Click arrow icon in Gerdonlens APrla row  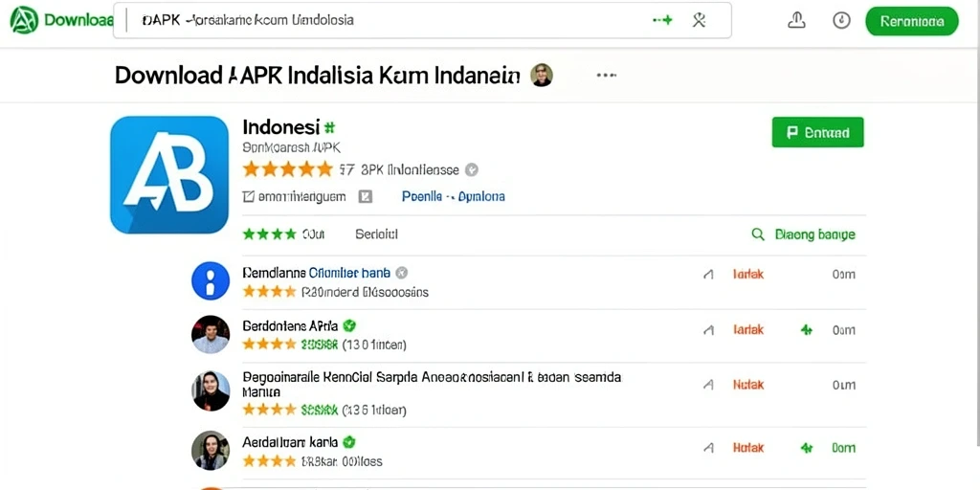[x=708, y=329]
